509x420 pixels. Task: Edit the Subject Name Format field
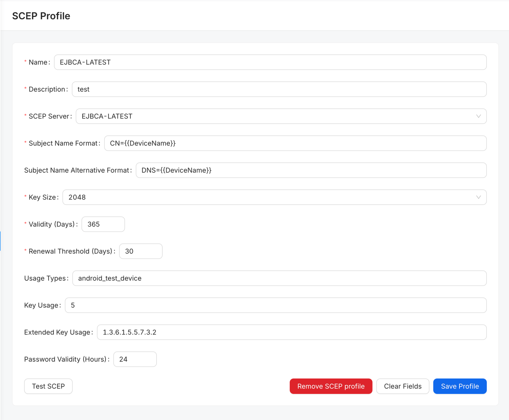click(x=295, y=143)
